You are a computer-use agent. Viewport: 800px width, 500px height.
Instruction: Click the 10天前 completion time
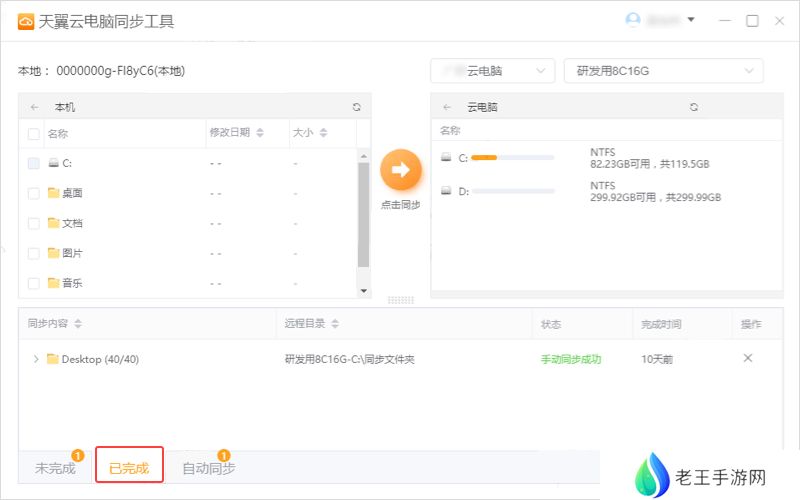(657, 359)
